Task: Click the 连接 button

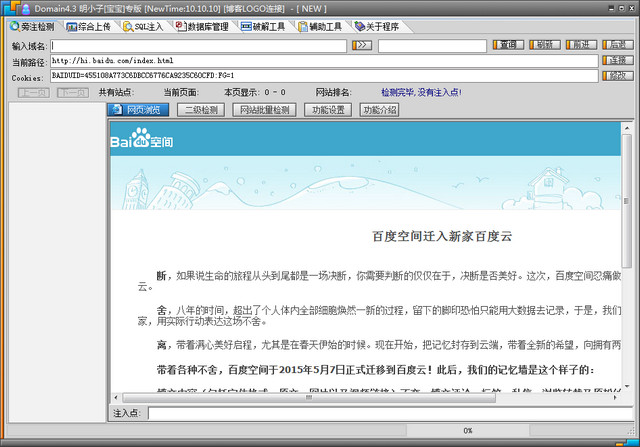Action: tap(618, 60)
